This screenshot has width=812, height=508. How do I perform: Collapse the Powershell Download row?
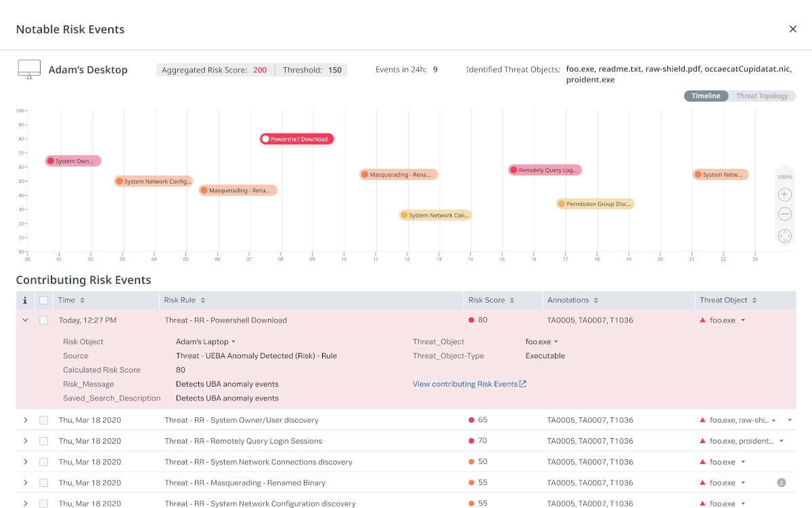[x=26, y=320]
